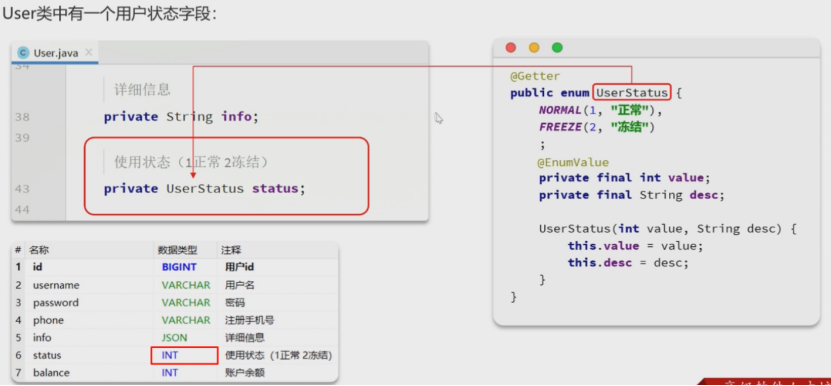Click the 'status' field name in User.java
The image size is (831, 386).
pyautogui.click(x=275, y=189)
